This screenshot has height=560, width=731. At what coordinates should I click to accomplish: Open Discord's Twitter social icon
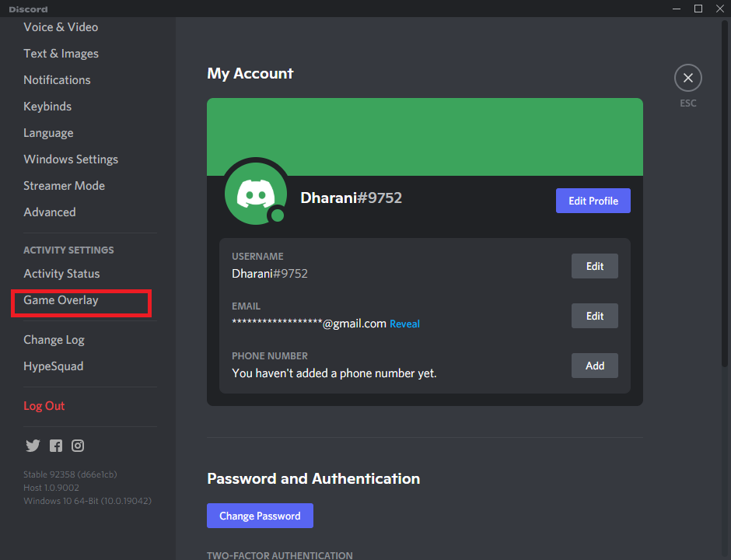[33, 446]
